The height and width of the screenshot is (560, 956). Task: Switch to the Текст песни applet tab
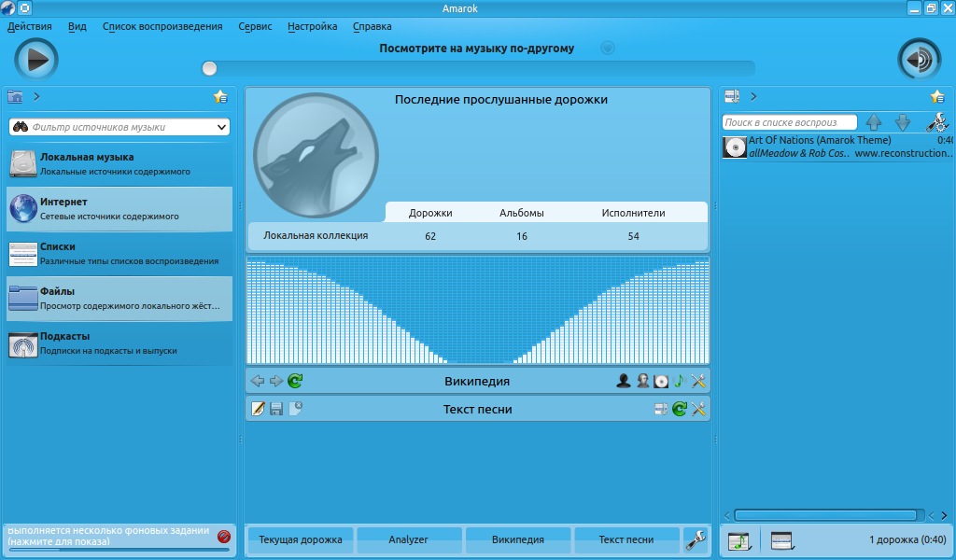pyautogui.click(x=626, y=539)
